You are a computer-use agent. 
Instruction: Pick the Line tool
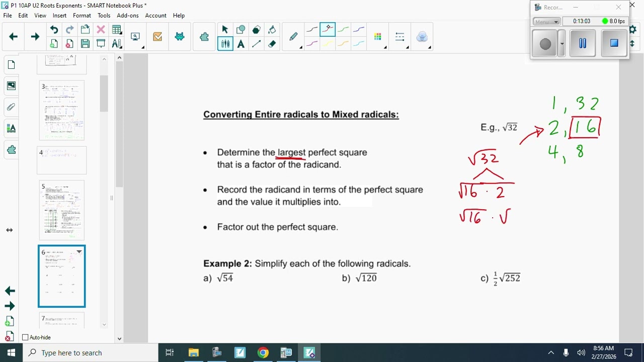[x=257, y=44]
